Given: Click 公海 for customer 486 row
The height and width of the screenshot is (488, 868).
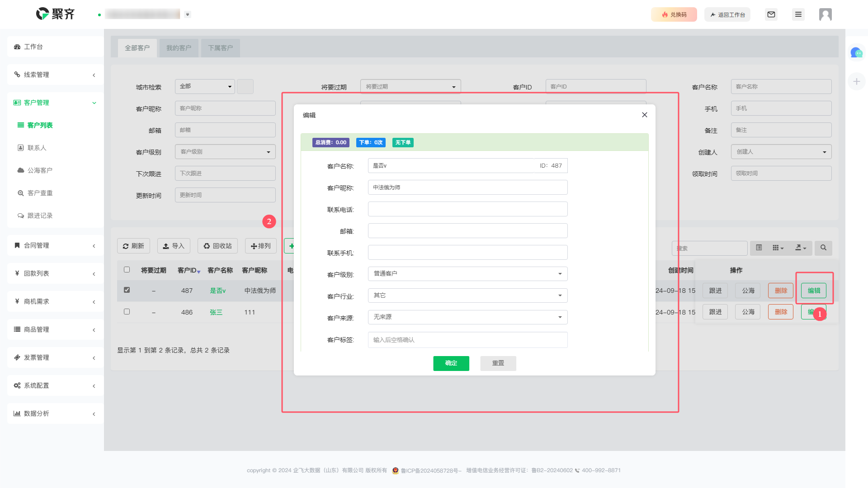Looking at the screenshot, I should (748, 312).
